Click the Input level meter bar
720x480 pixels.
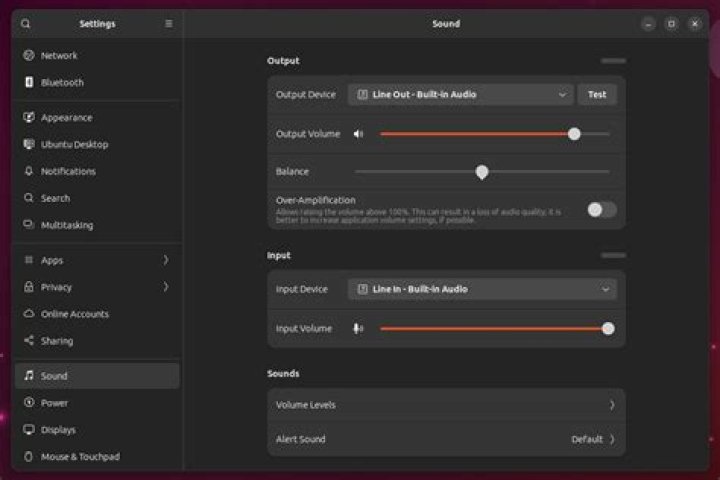pyautogui.click(x=613, y=255)
